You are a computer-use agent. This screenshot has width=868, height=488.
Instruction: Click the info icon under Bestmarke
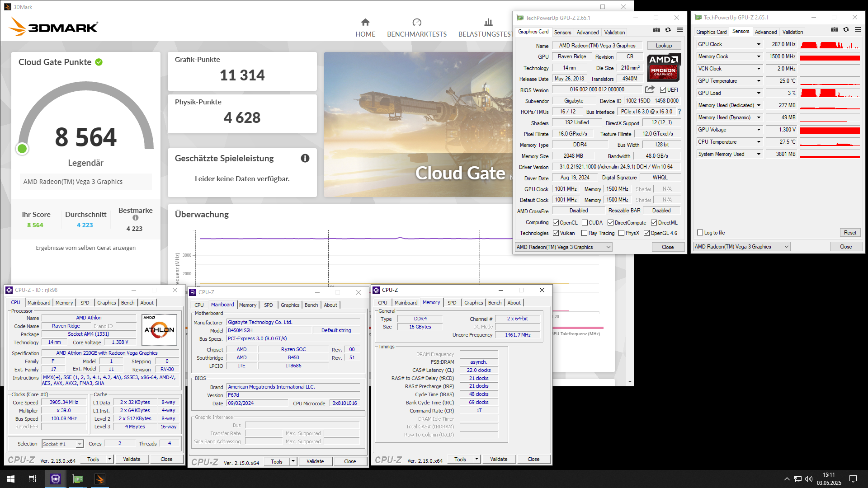click(135, 218)
